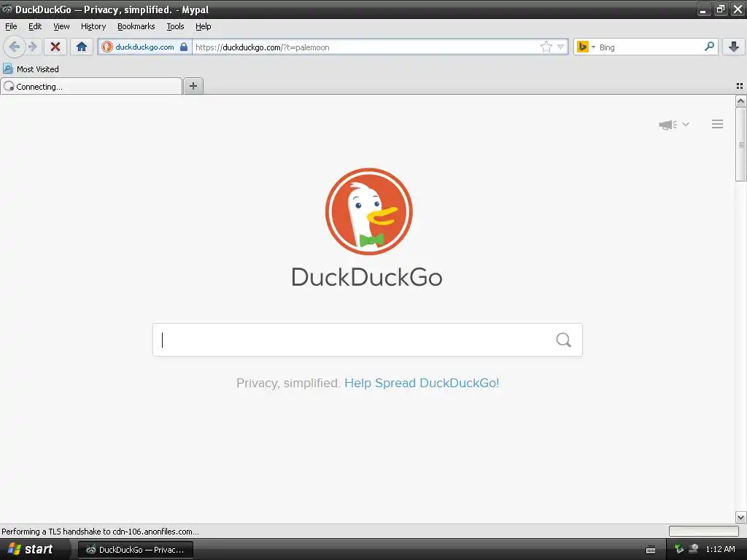The width and height of the screenshot is (747, 560).
Task: Open the Bing search engine selector
Action: (586, 47)
